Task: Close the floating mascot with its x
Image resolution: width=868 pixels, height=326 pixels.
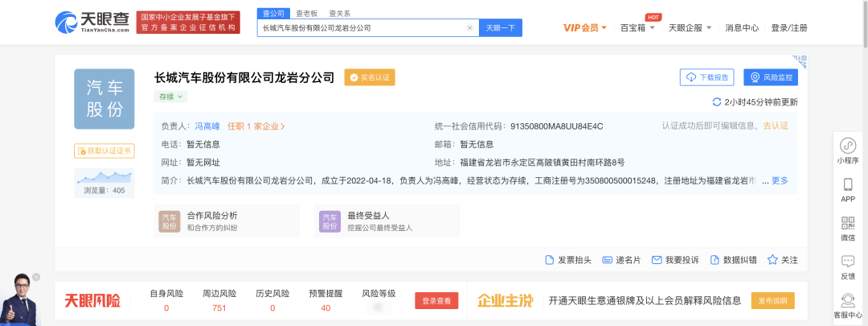Action: pyautogui.click(x=36, y=277)
